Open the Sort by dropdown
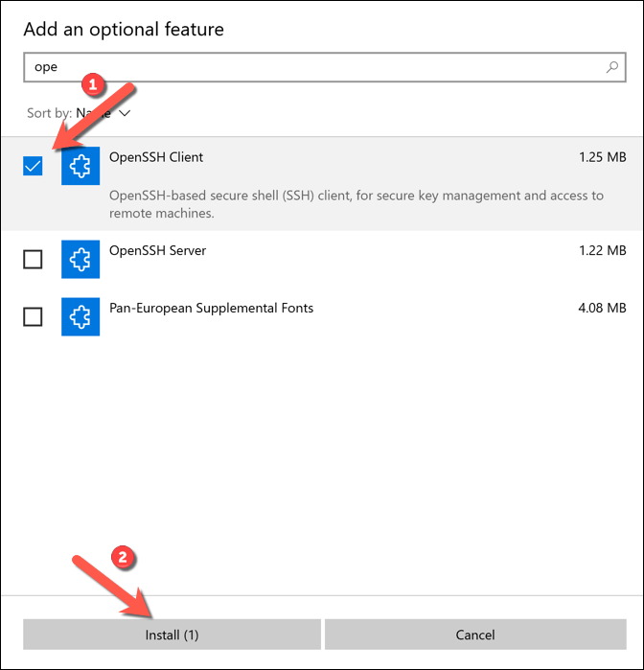The image size is (644, 670). point(80,113)
